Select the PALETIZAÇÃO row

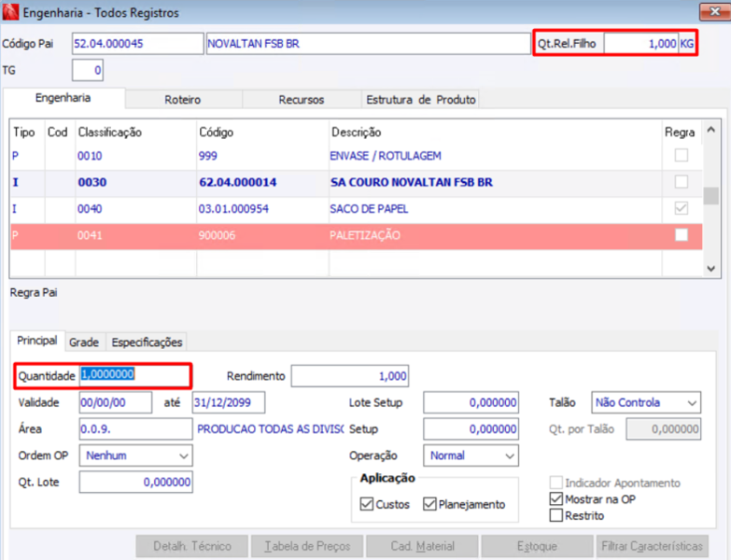tap(357, 235)
